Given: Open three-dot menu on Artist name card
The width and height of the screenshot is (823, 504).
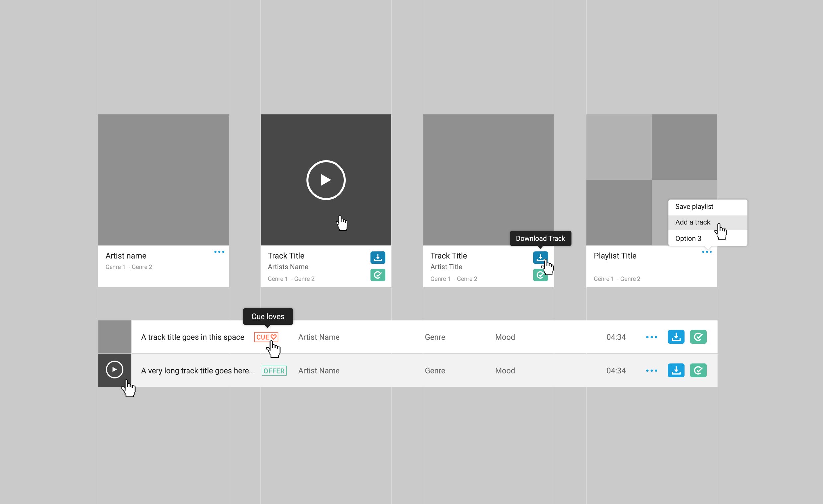Looking at the screenshot, I should pyautogui.click(x=219, y=252).
